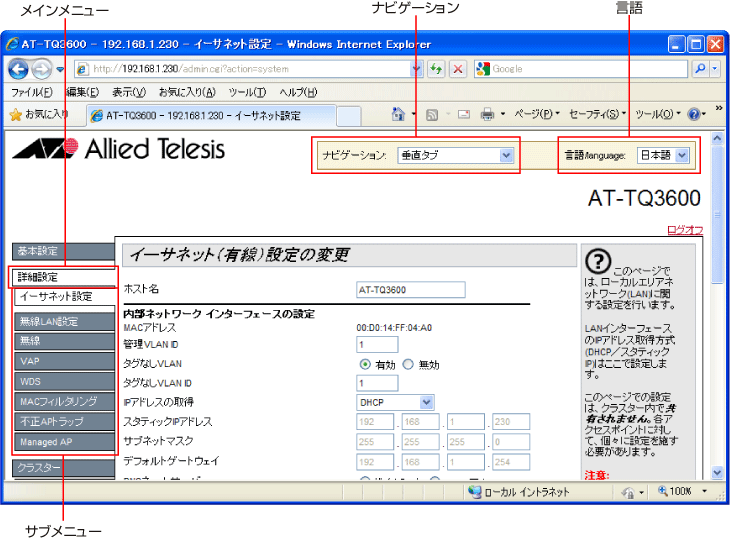Viewport: 730px width, 540px height.
Task: Open the 言語/language dropdown showing 日本語
Action: coord(663,155)
